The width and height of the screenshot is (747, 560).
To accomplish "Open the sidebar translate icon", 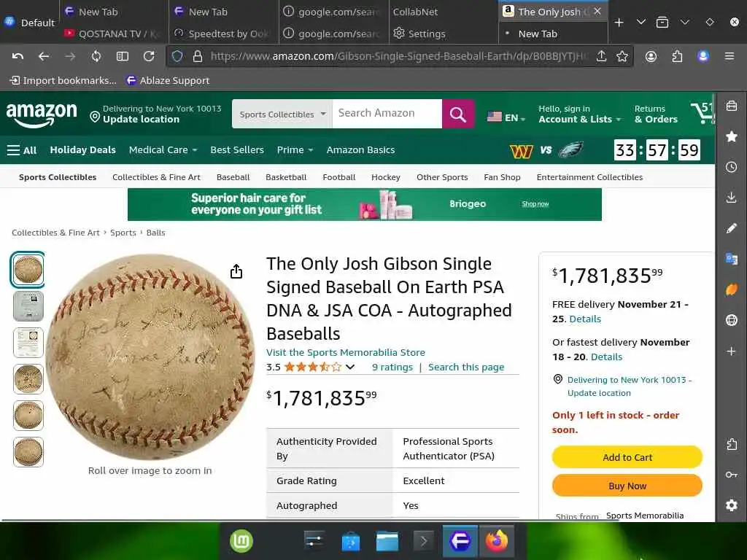I will (x=731, y=259).
